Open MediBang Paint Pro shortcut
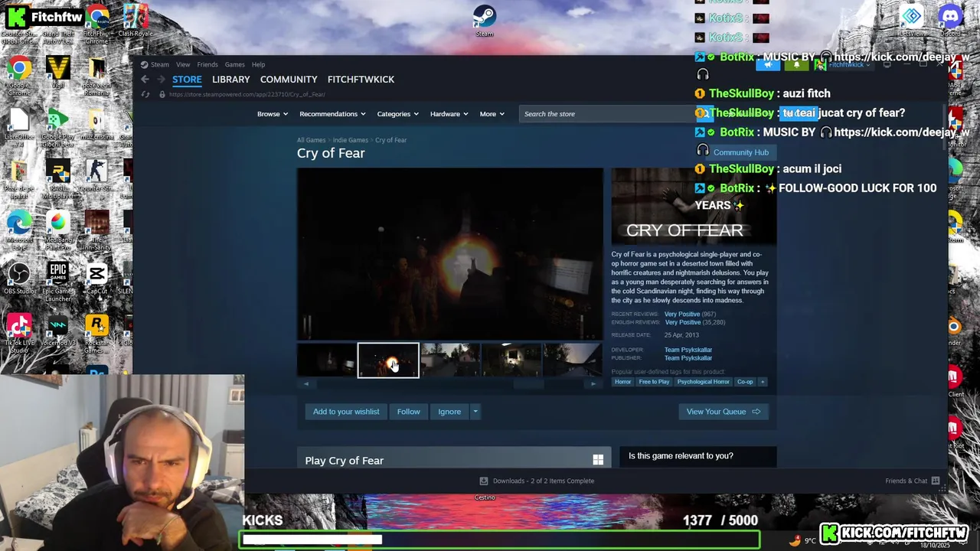This screenshot has height=551, width=980. click(57, 230)
